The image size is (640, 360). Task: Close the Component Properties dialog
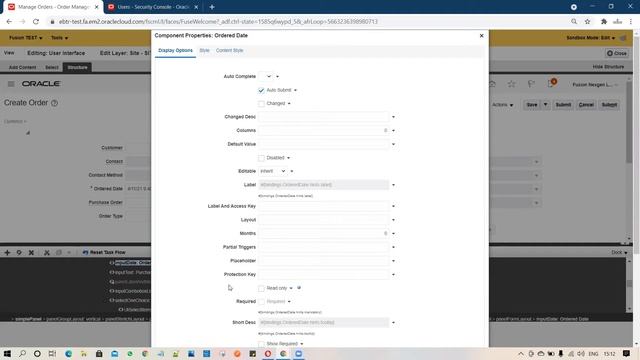click(482, 36)
